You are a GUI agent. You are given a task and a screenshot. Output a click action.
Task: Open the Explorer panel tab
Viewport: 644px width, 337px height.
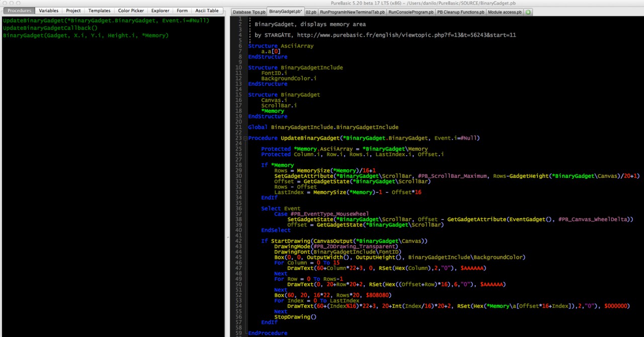point(160,11)
